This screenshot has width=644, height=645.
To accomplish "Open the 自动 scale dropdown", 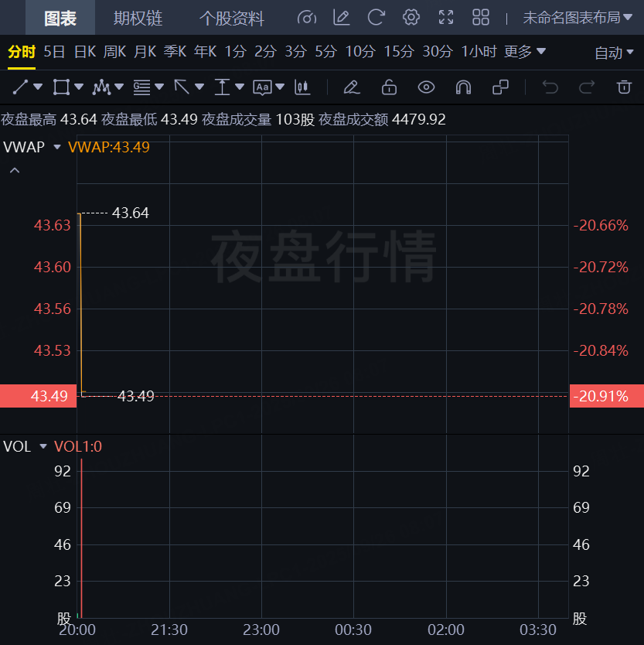I will [614, 53].
